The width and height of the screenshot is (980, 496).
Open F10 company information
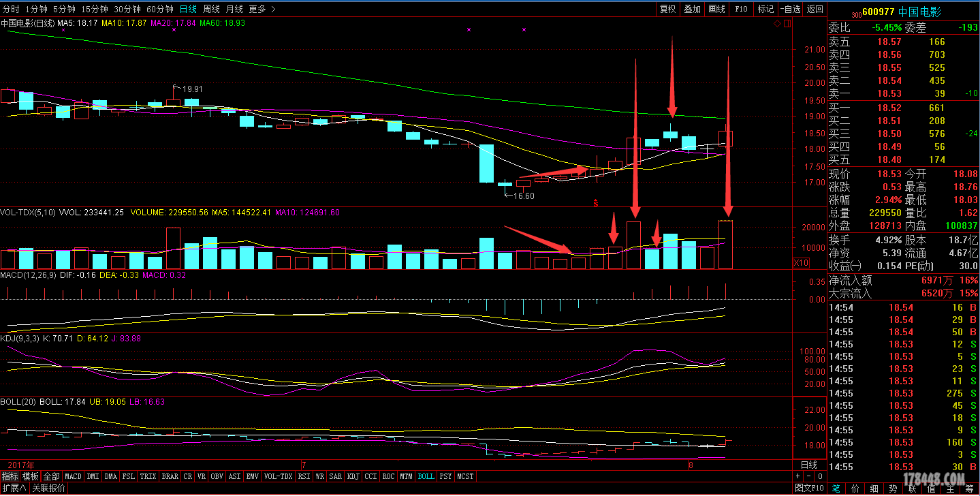click(x=741, y=9)
